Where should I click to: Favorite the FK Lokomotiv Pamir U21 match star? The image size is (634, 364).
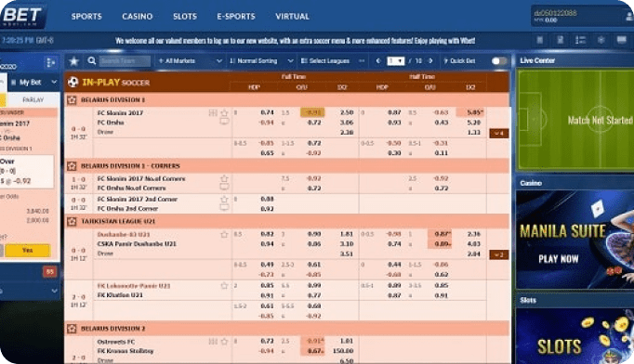point(224,286)
